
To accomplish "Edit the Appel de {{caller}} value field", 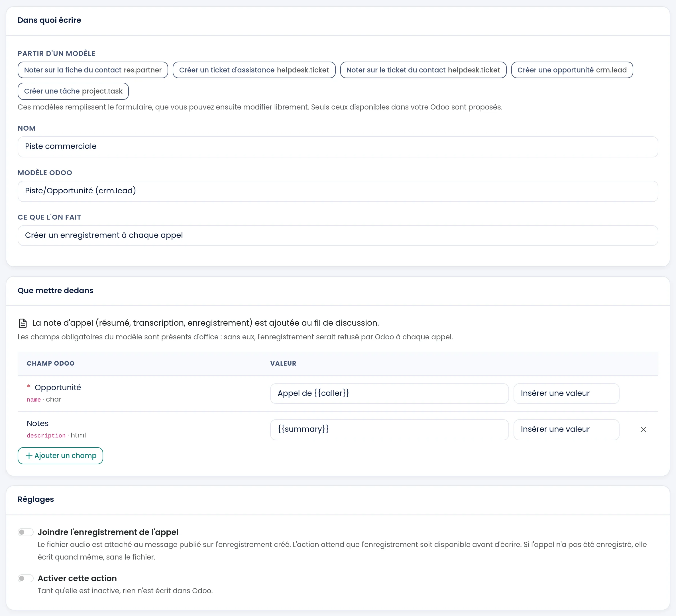I will click(x=389, y=393).
